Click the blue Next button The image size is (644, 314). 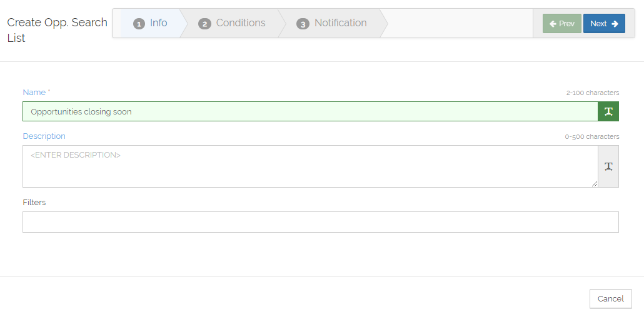pyautogui.click(x=604, y=23)
